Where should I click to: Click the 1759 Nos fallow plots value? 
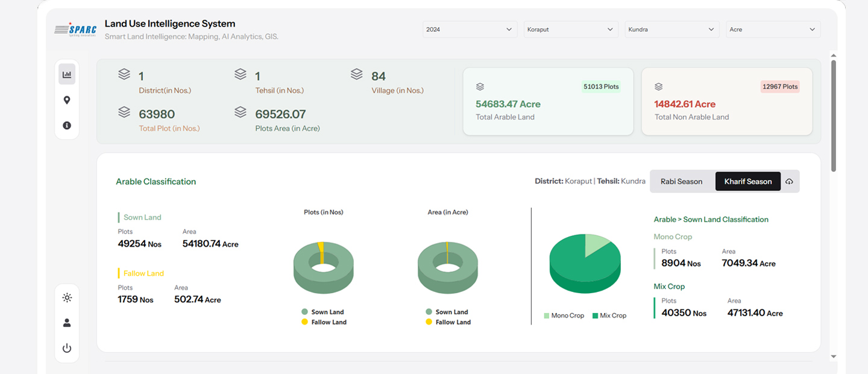136,299
